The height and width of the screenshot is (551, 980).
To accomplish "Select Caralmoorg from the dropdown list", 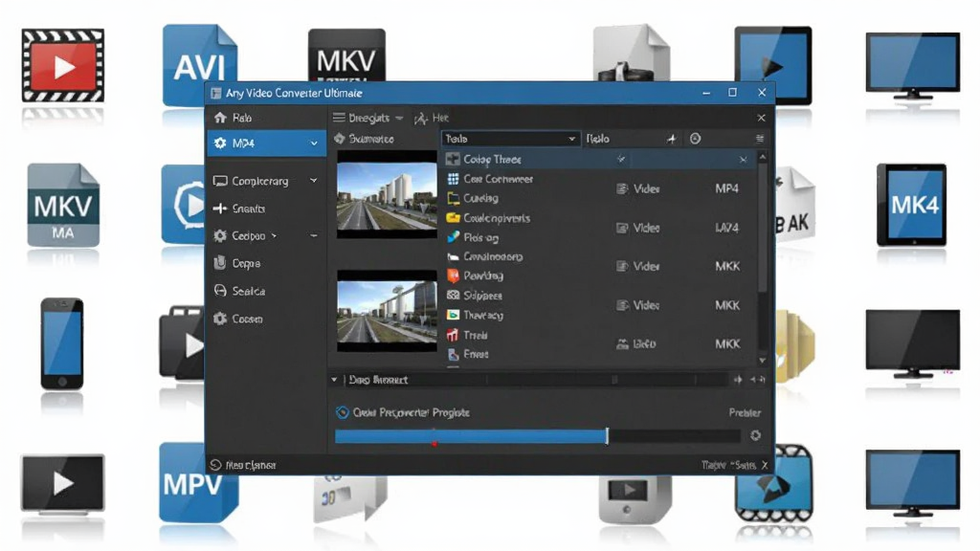I will pyautogui.click(x=493, y=256).
